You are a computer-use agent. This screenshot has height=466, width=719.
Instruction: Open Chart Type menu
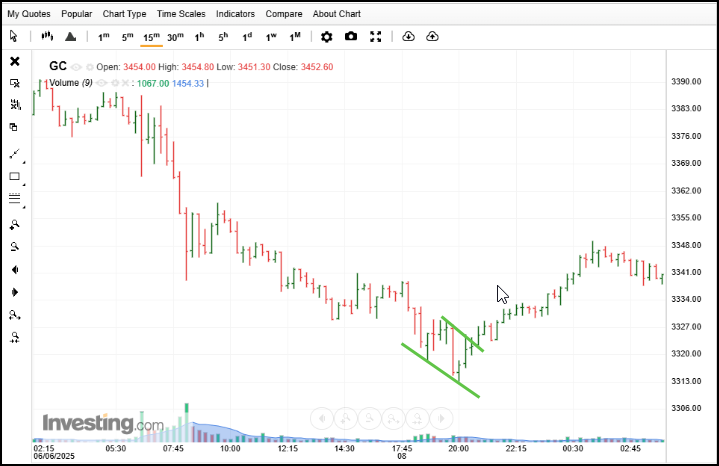[x=124, y=14]
